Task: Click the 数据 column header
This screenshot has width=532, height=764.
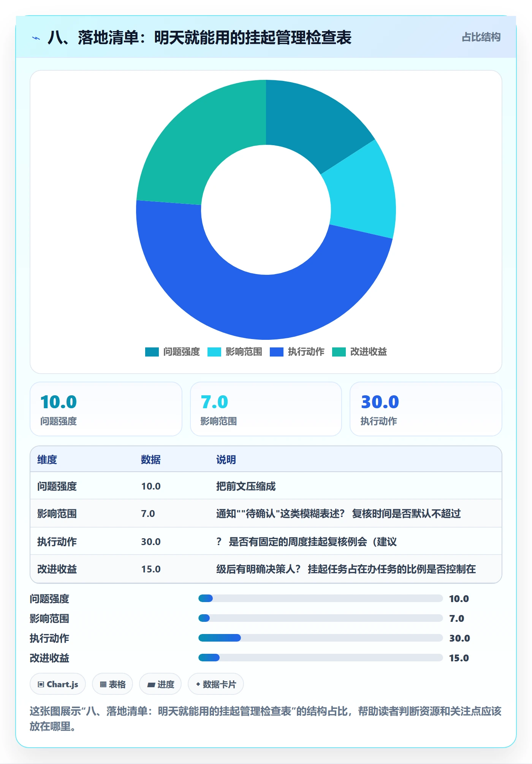Action: pos(151,460)
